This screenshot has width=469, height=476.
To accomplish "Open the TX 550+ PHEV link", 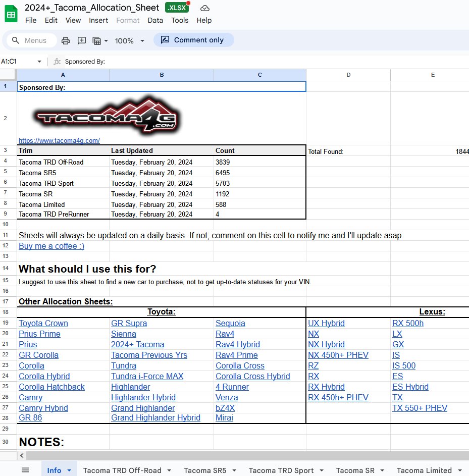I will 420,408.
